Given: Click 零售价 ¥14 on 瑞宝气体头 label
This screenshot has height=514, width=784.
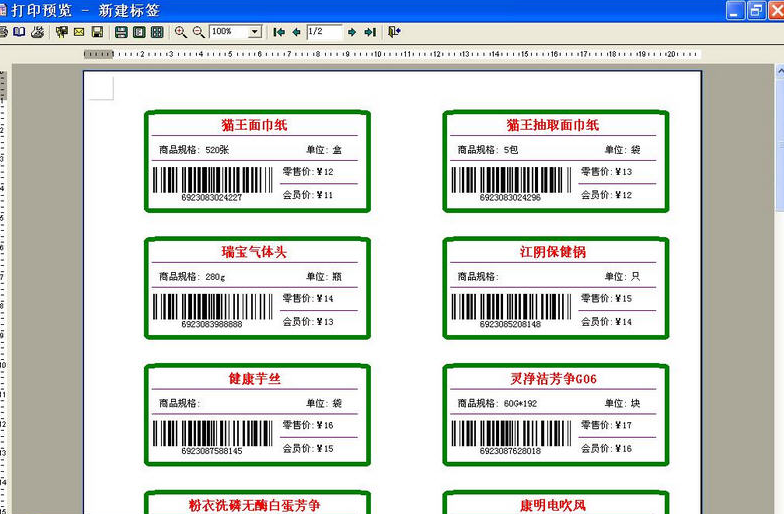Looking at the screenshot, I should (x=308, y=298).
